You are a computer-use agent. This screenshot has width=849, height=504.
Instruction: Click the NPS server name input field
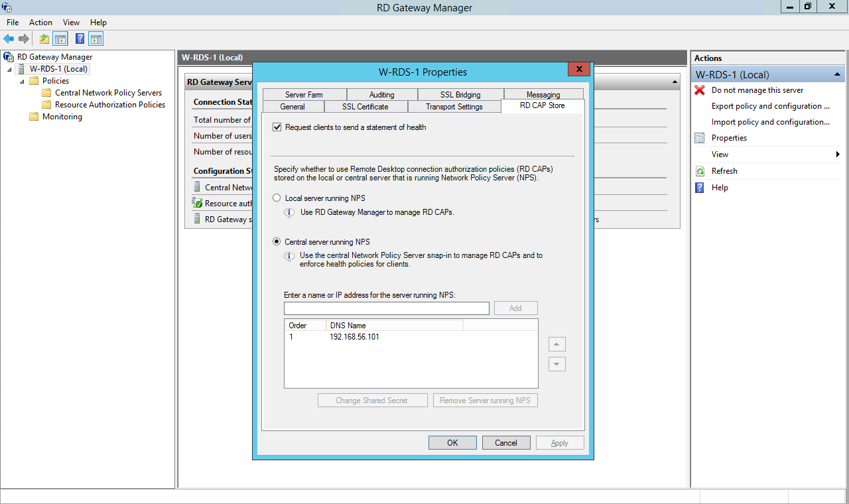tap(386, 308)
